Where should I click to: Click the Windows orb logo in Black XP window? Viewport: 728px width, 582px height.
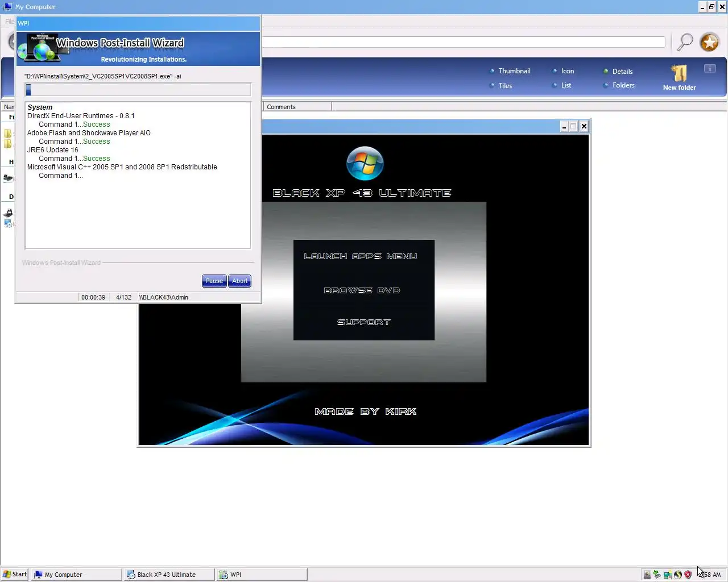365,164
